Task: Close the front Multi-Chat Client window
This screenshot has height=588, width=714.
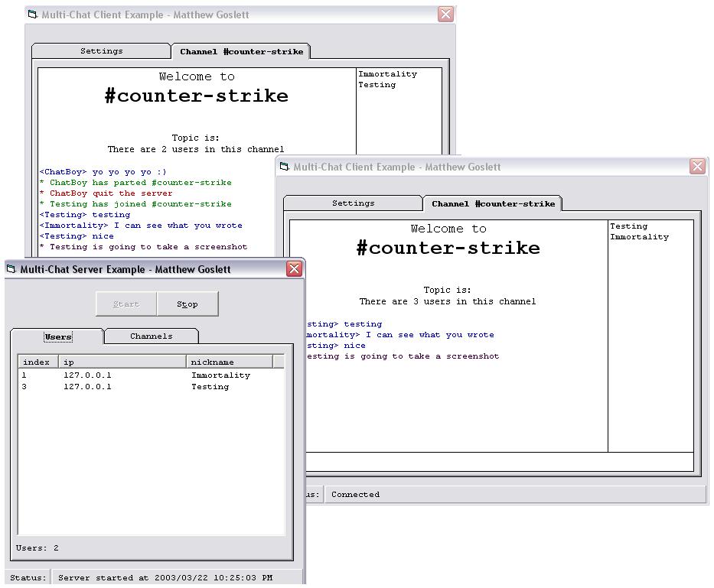Action: pos(697,167)
